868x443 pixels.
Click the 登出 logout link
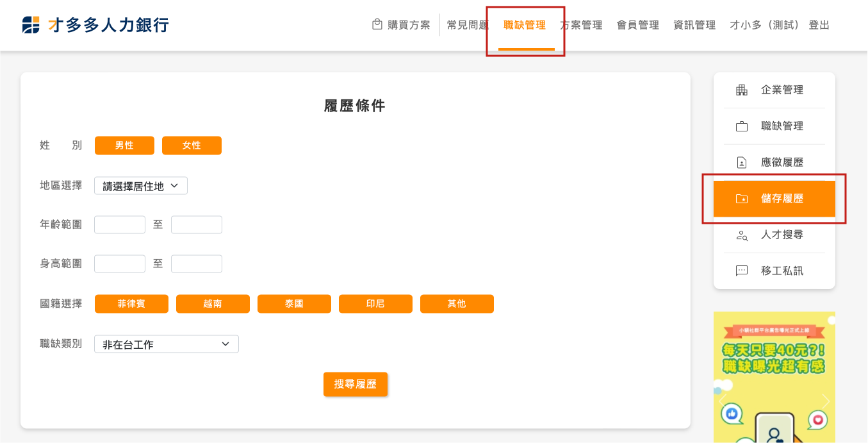pyautogui.click(x=819, y=25)
